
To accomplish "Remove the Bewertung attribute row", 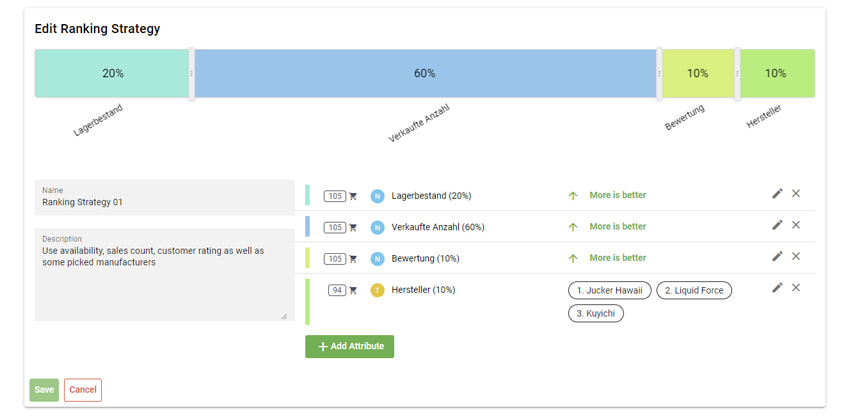I will pyautogui.click(x=796, y=256).
